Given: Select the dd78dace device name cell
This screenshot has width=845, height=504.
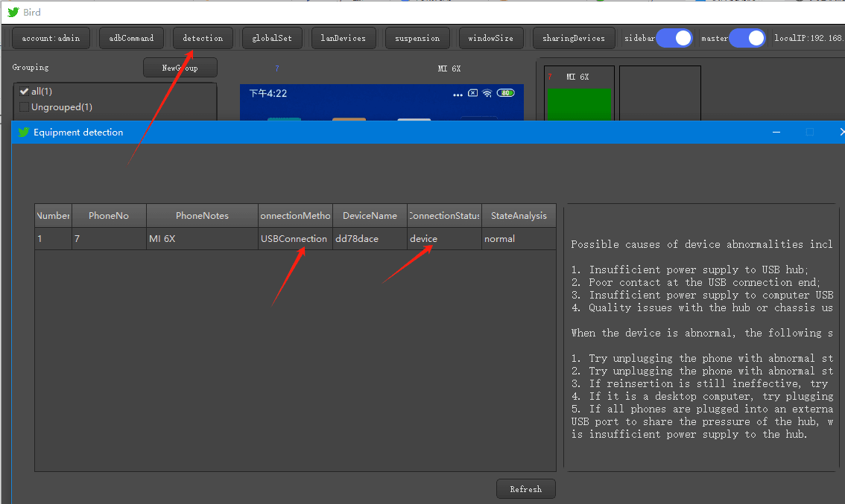Looking at the screenshot, I should click(370, 238).
